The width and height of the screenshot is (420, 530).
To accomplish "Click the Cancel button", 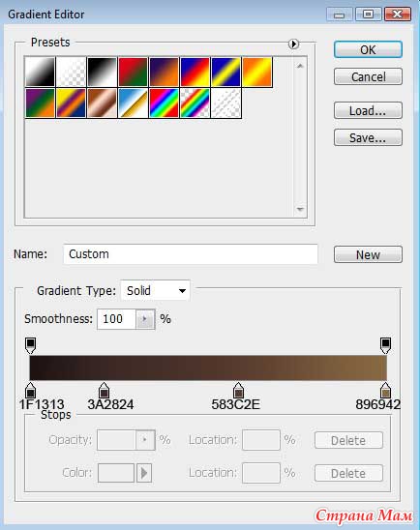I will (x=368, y=76).
